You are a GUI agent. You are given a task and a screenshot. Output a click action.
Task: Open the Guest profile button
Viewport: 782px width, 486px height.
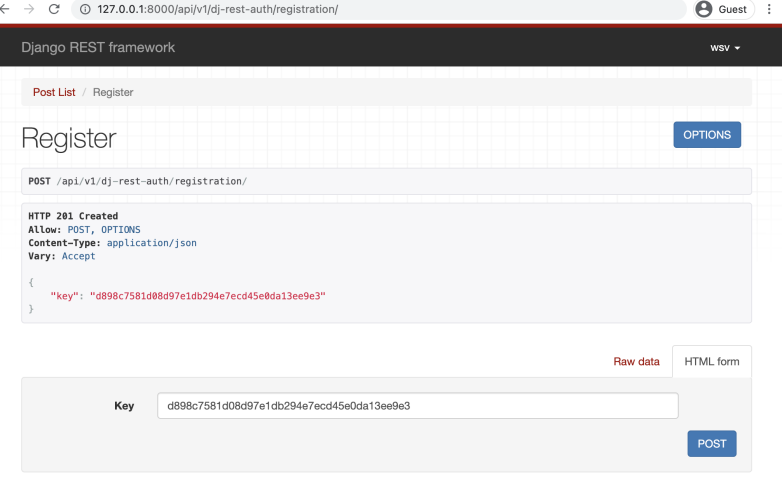tap(723, 9)
